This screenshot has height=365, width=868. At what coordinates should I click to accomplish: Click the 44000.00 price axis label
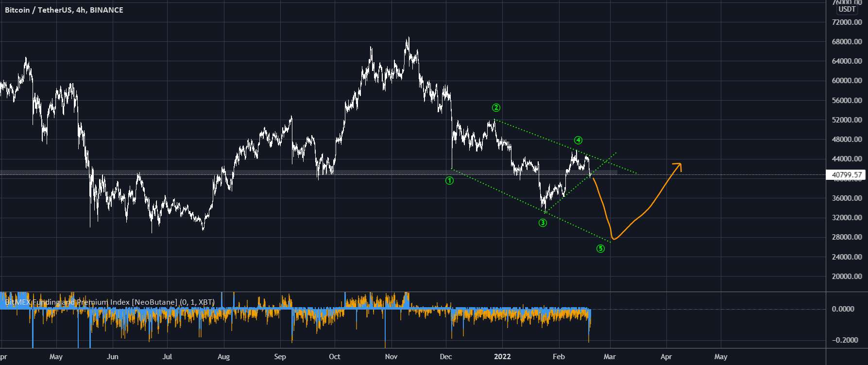pyautogui.click(x=847, y=159)
